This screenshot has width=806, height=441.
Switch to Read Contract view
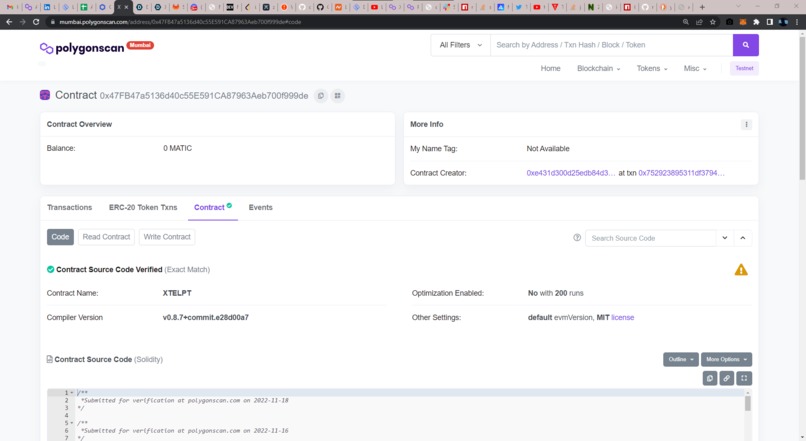tap(106, 237)
